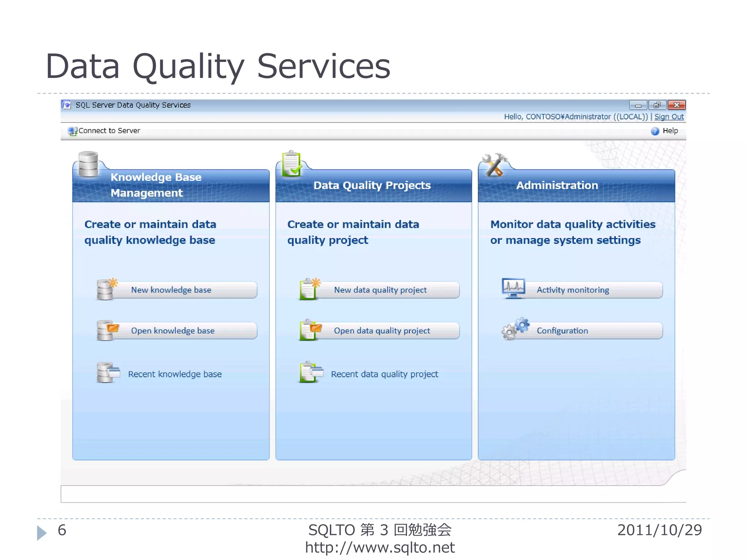Image resolution: width=747 pixels, height=560 pixels.
Task: Click the Recent data quality project icon
Action: (x=311, y=372)
